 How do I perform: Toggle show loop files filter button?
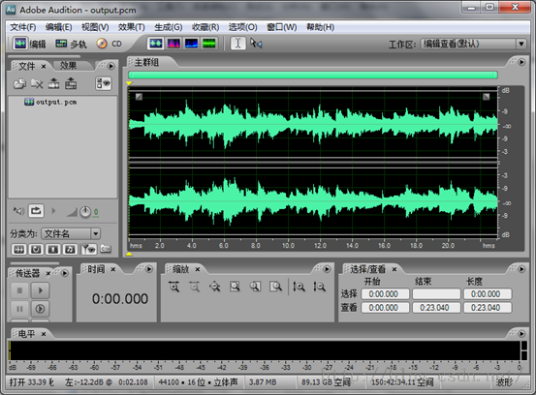(x=36, y=249)
